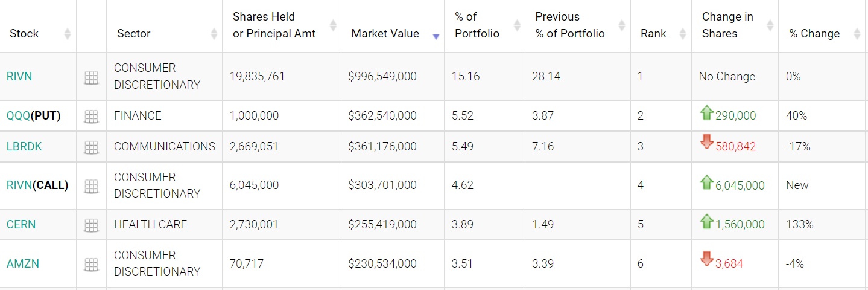
Task: Open the grid icon for QQQ(PUT) row
Action: click(91, 117)
